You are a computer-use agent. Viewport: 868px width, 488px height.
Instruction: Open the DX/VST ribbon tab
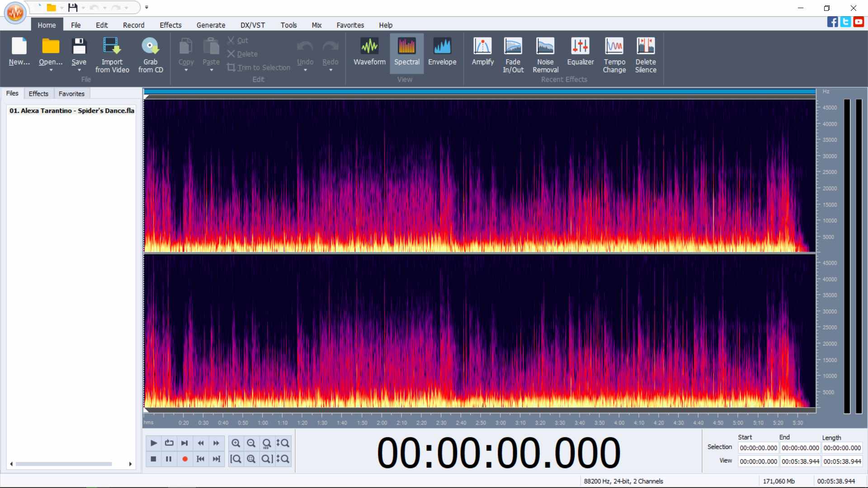[x=253, y=25]
